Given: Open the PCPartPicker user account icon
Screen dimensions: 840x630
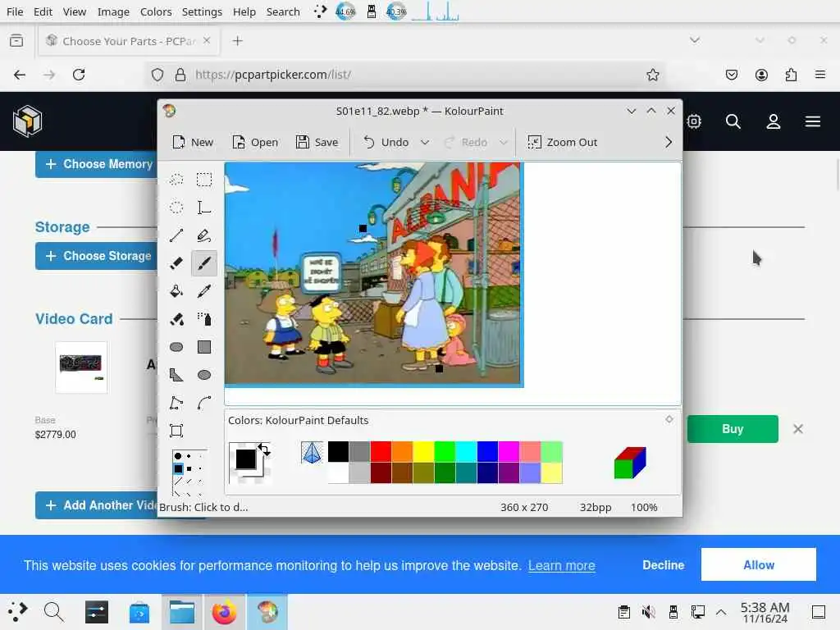Looking at the screenshot, I should 773,121.
